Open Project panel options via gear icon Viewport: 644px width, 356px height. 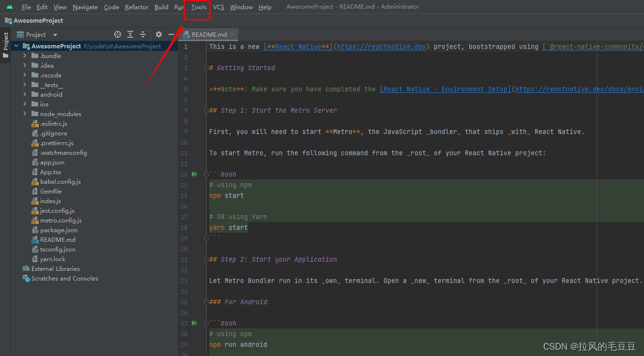pyautogui.click(x=158, y=34)
